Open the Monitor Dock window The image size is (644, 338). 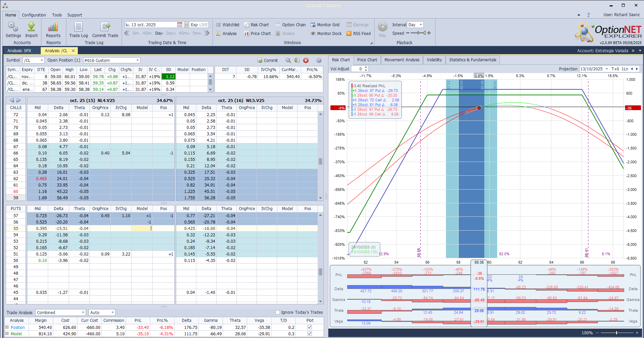point(326,33)
